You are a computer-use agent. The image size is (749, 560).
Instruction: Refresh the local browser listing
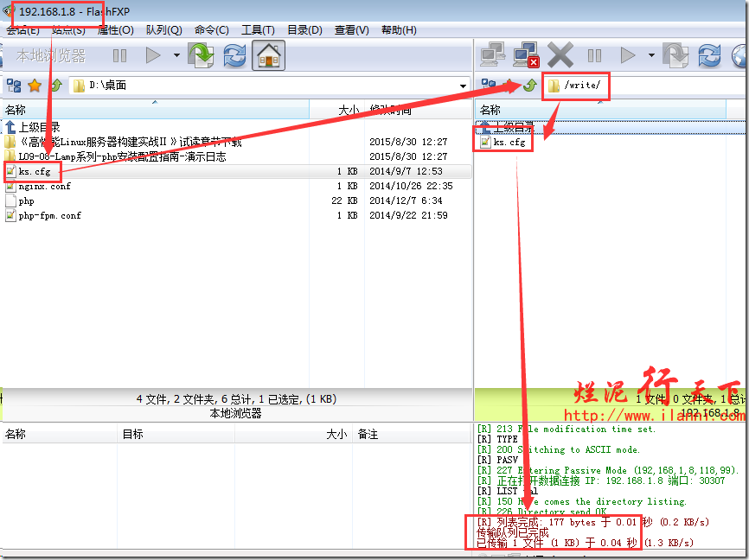point(234,55)
